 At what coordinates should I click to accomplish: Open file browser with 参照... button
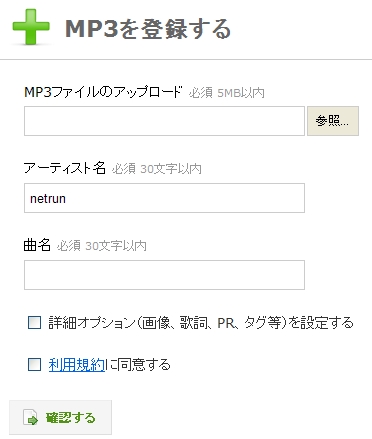pos(333,121)
